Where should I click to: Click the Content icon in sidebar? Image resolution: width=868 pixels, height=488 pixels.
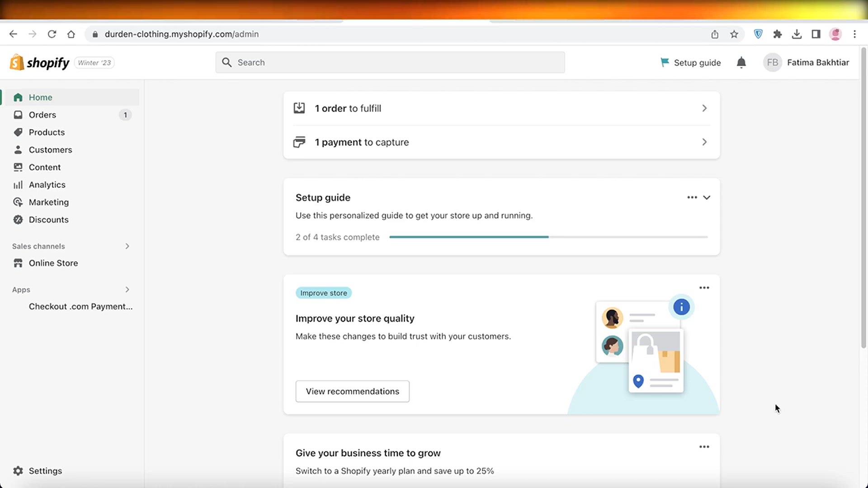point(18,167)
